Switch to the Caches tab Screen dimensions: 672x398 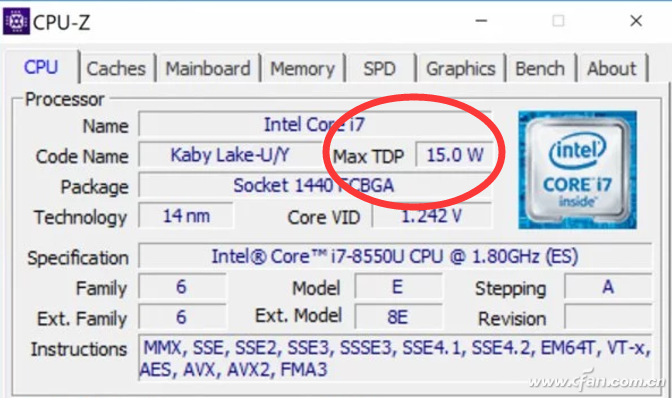[116, 69]
